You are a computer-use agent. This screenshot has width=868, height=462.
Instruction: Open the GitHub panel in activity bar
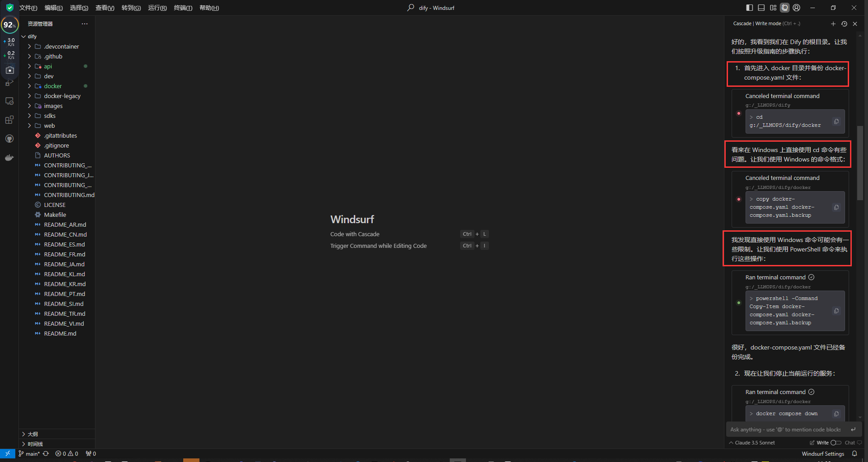(x=9, y=139)
